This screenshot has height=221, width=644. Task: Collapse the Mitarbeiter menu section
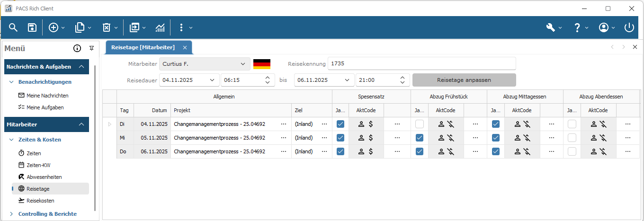[x=82, y=124]
